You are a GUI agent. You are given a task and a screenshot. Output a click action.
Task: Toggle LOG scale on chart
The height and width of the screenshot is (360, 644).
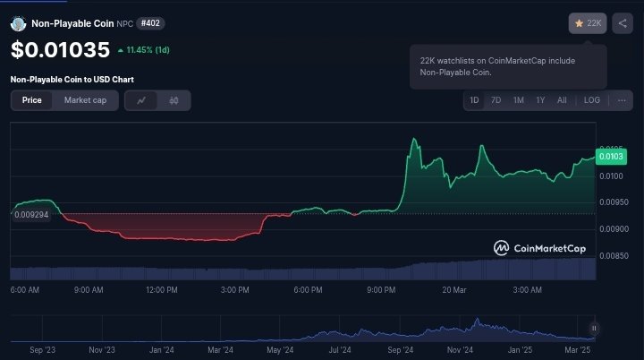coord(592,100)
